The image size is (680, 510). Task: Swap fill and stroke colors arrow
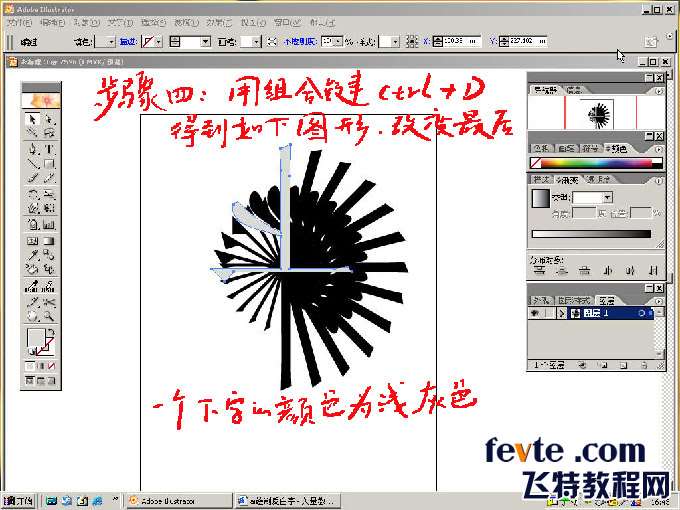pyautogui.click(x=53, y=331)
